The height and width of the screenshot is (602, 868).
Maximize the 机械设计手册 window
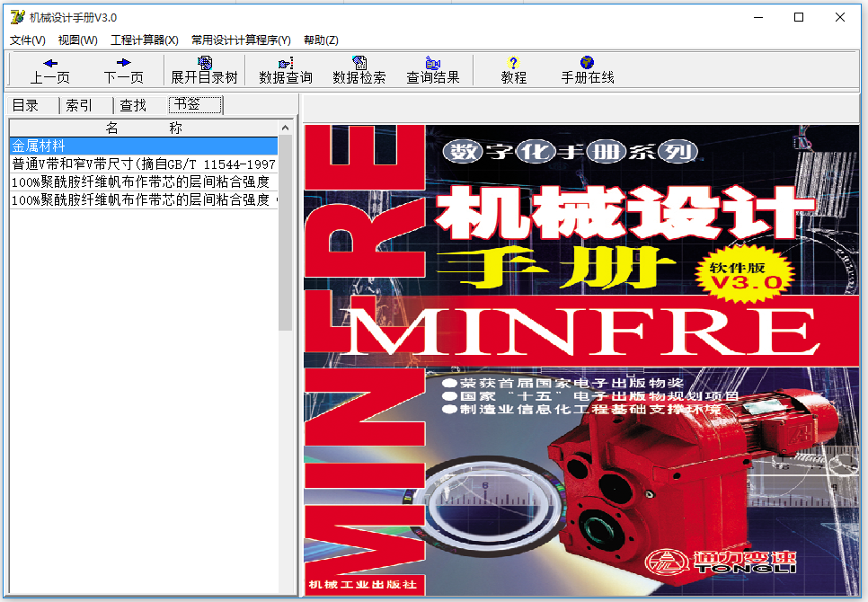(x=799, y=17)
